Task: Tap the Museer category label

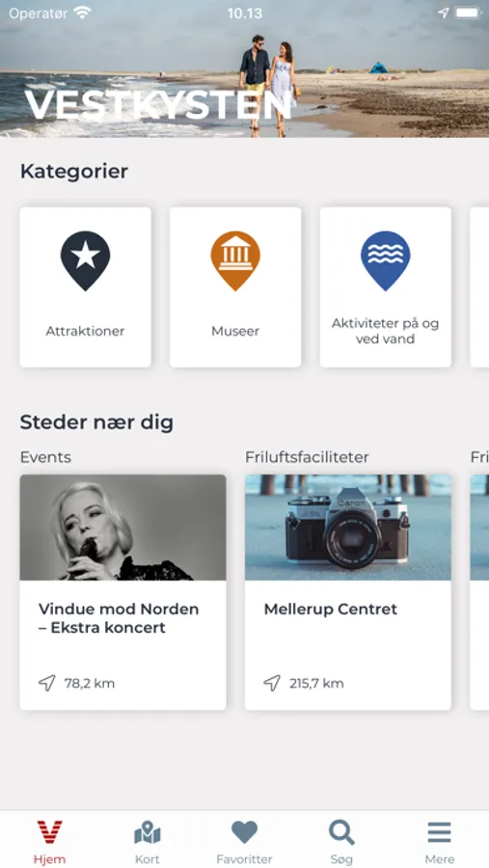Action: click(235, 331)
